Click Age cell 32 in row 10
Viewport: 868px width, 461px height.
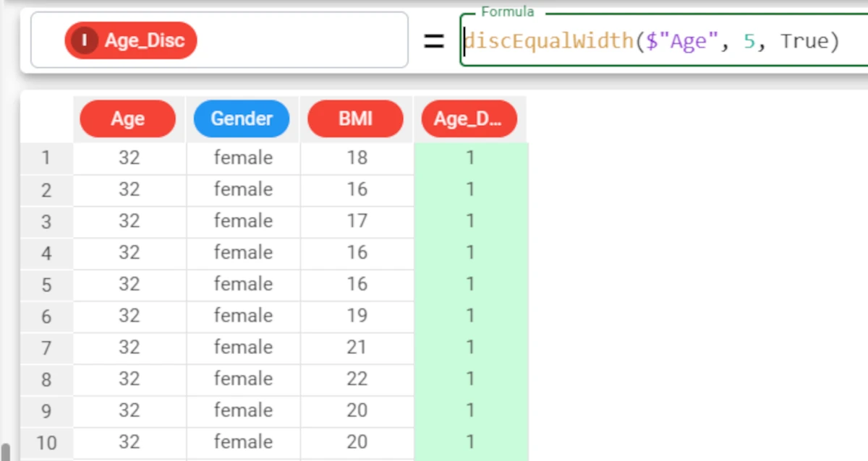[x=129, y=442]
